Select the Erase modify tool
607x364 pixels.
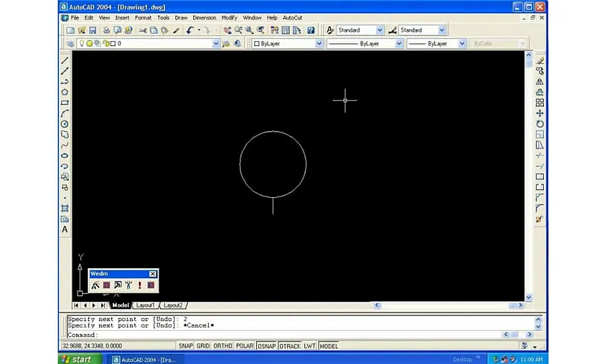point(540,60)
